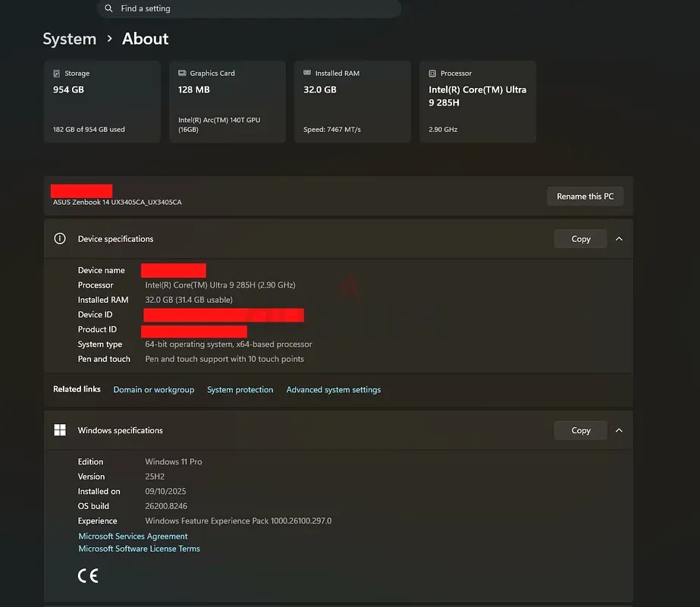This screenshot has width=700, height=607.
Task: Click the CE certification mark
Action: [88, 576]
